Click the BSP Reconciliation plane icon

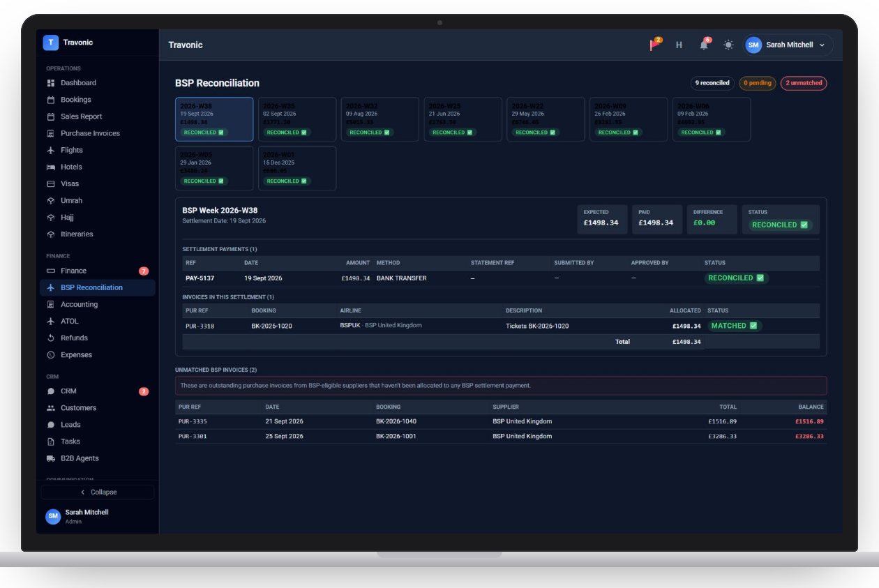point(50,287)
